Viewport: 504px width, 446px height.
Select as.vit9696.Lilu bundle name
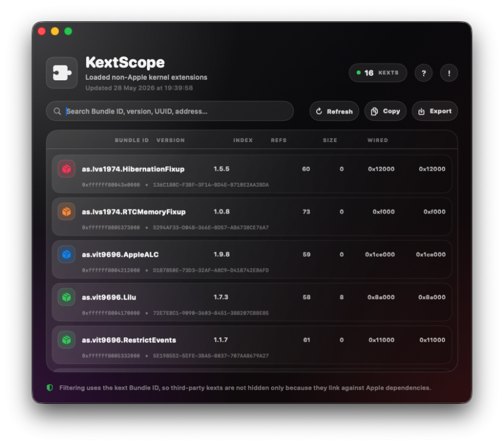(109, 297)
